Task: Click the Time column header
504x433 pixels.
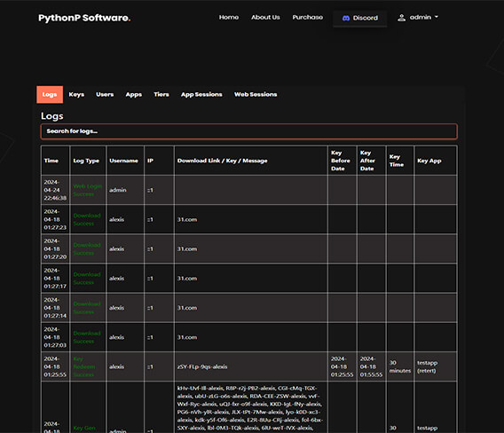Action: click(51, 161)
